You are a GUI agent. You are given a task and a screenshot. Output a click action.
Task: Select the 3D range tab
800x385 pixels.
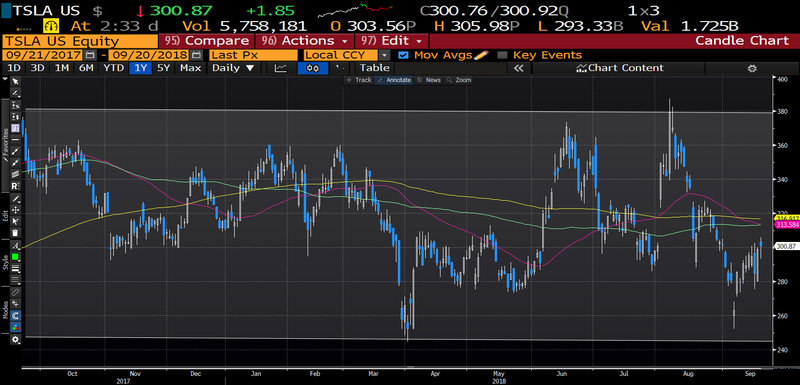(x=38, y=68)
